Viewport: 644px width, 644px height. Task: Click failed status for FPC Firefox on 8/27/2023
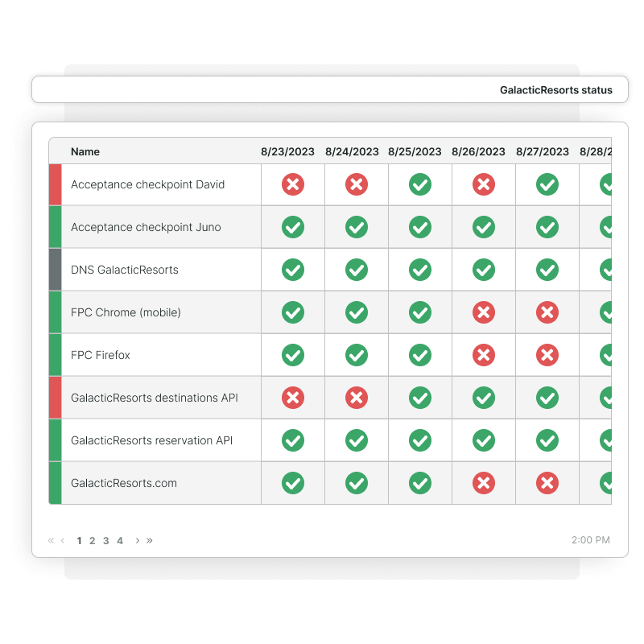tap(547, 355)
